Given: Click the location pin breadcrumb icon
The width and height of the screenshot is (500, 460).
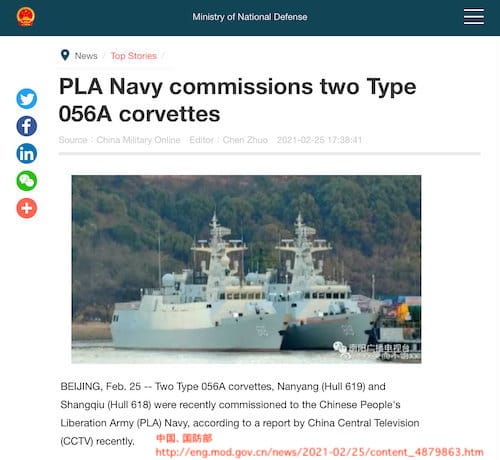Looking at the screenshot, I should coord(65,55).
